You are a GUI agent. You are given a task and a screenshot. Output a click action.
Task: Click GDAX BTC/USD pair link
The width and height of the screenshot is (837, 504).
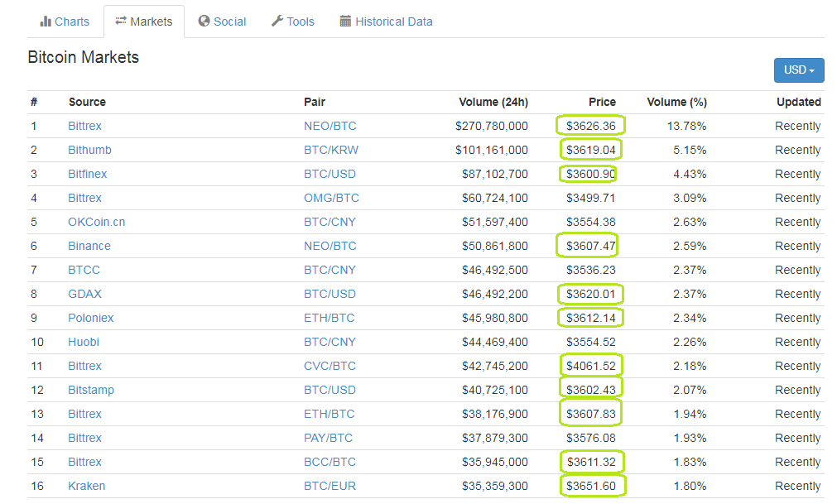(330, 294)
